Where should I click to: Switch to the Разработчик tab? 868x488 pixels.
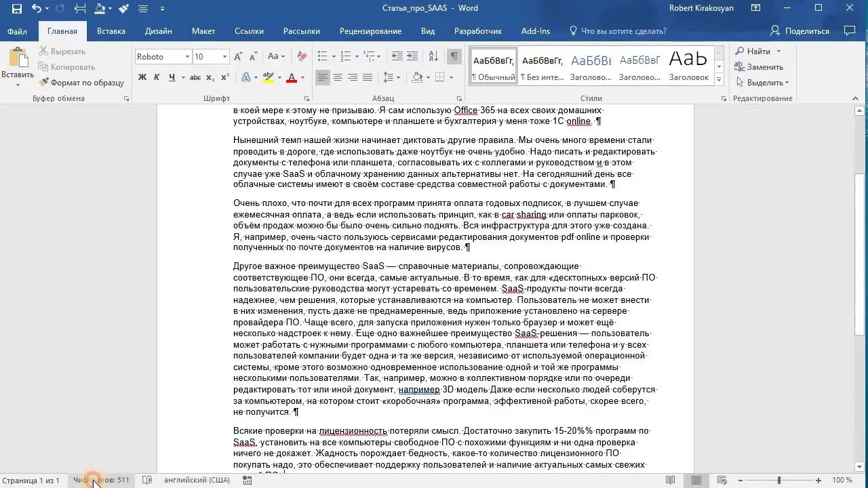(478, 31)
